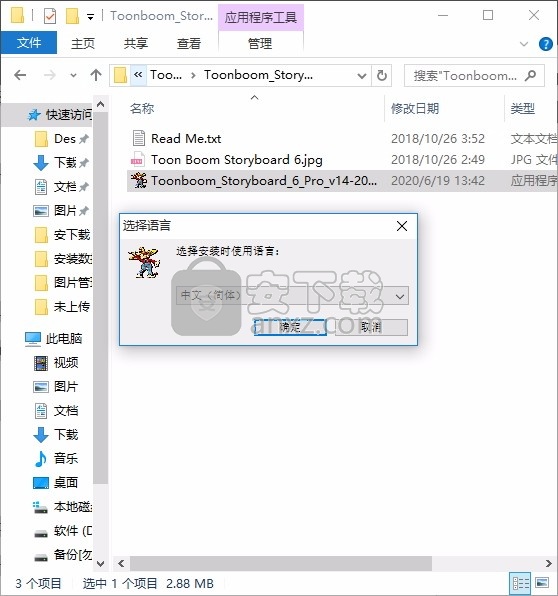The height and width of the screenshot is (596, 558).
Task: Switch to large icons view in status bar
Action: 542,583
